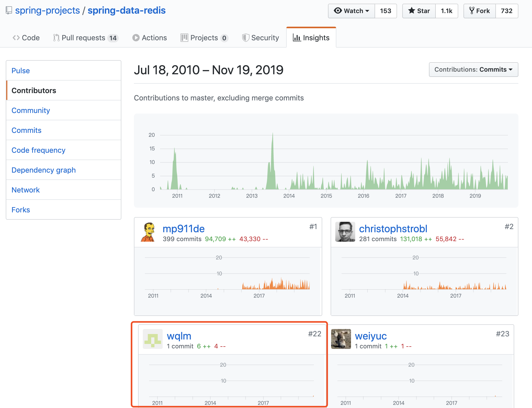Open Dependency graph in the sidebar
Image resolution: width=532 pixels, height=408 pixels.
point(64,170)
